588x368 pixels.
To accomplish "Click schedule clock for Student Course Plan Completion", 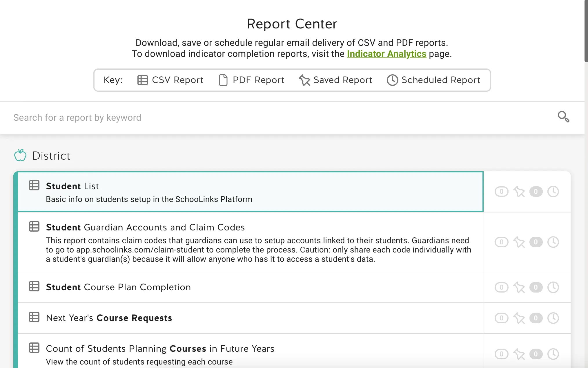I will point(553,287).
